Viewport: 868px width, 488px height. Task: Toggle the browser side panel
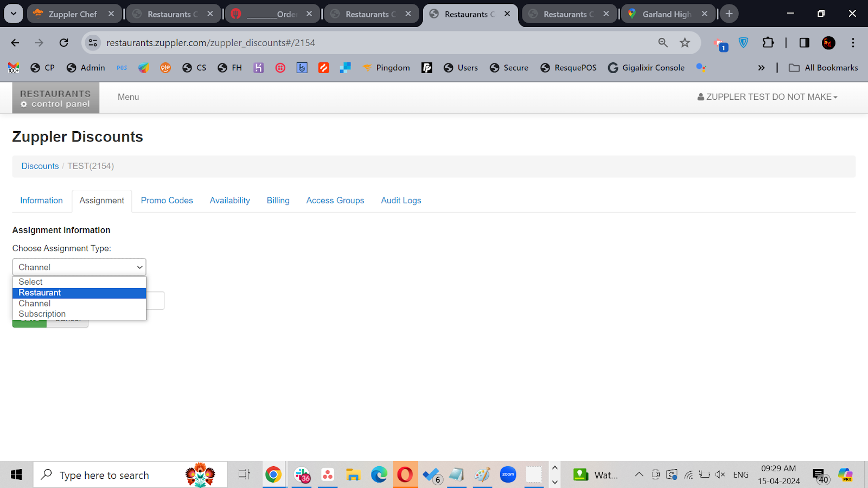(x=805, y=43)
